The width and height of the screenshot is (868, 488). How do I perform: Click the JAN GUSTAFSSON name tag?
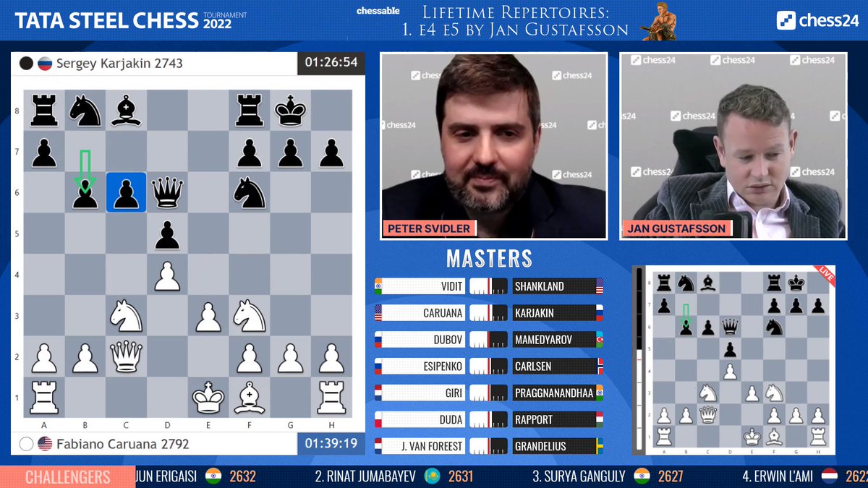coord(678,228)
